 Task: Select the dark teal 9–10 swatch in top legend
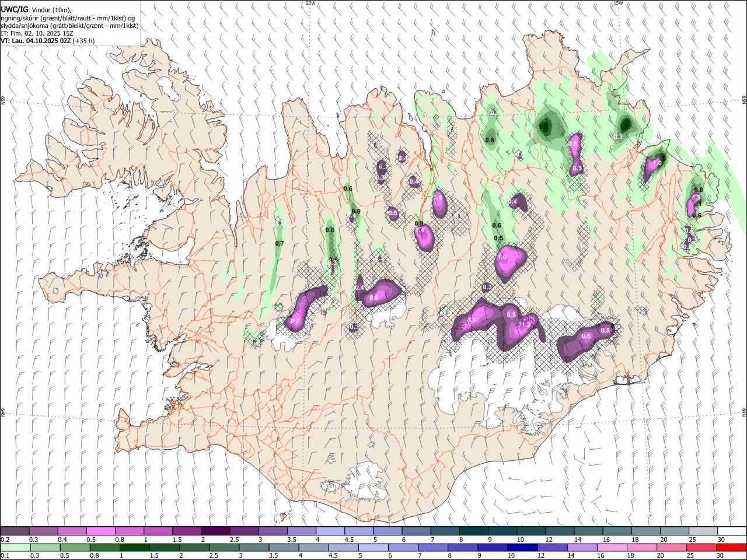pyautogui.click(x=502, y=531)
